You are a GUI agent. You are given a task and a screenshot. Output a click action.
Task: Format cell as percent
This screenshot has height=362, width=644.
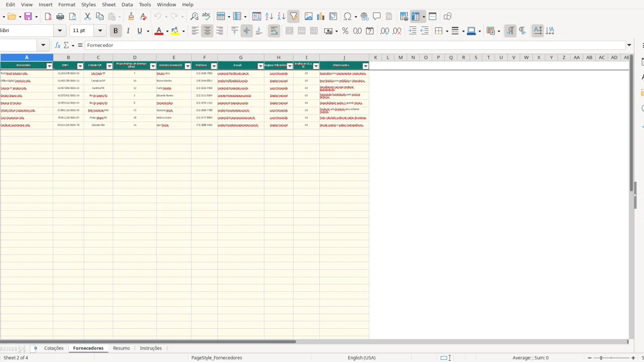click(345, 31)
